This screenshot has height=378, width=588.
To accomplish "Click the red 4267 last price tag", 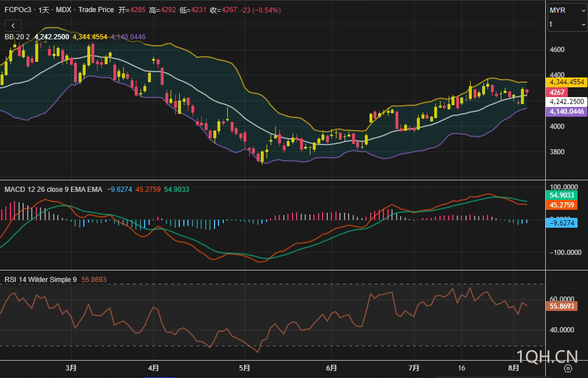I will [558, 92].
